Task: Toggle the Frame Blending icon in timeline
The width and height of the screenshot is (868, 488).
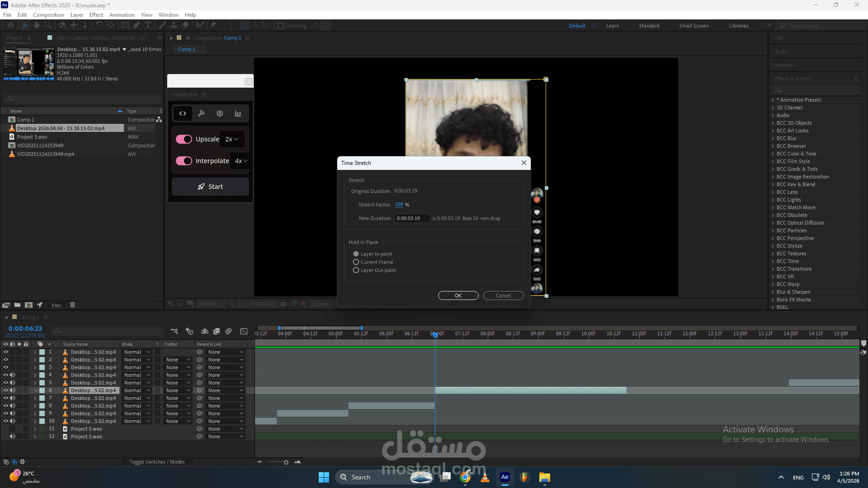Action: tap(217, 332)
